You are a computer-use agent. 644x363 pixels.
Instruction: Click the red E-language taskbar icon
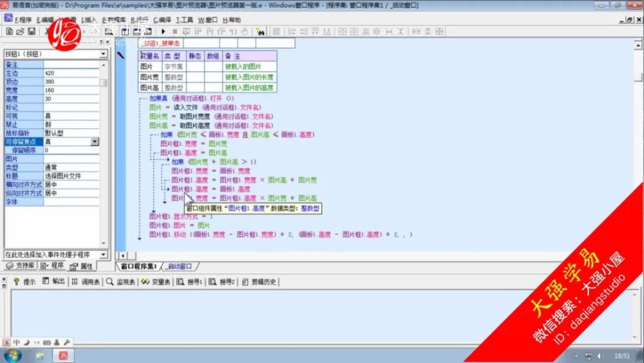pos(63,356)
